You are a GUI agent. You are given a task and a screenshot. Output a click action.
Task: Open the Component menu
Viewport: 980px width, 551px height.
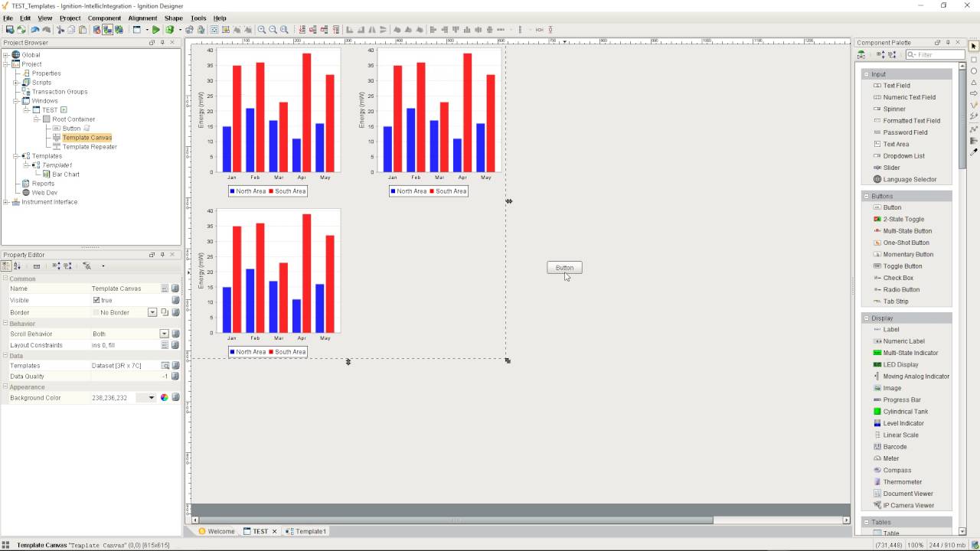[x=104, y=18]
